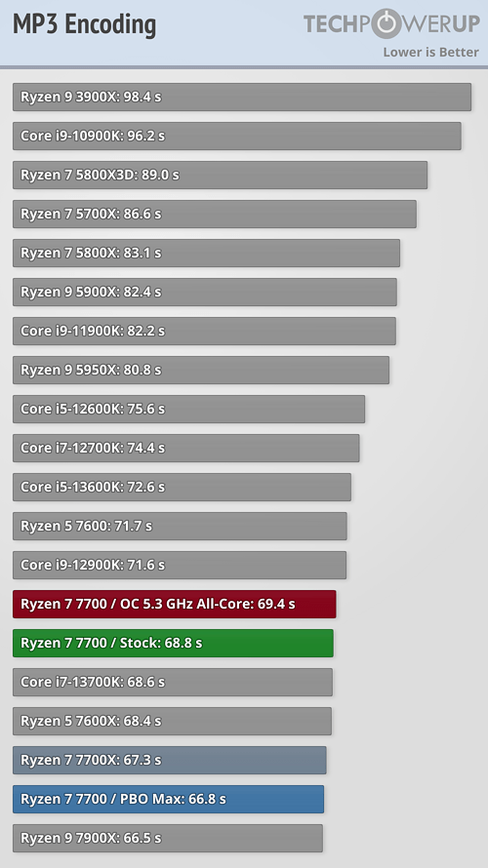Select the Core i7-13700K: 68.6 s bar
The width and height of the screenshot is (488, 868).
(x=173, y=682)
